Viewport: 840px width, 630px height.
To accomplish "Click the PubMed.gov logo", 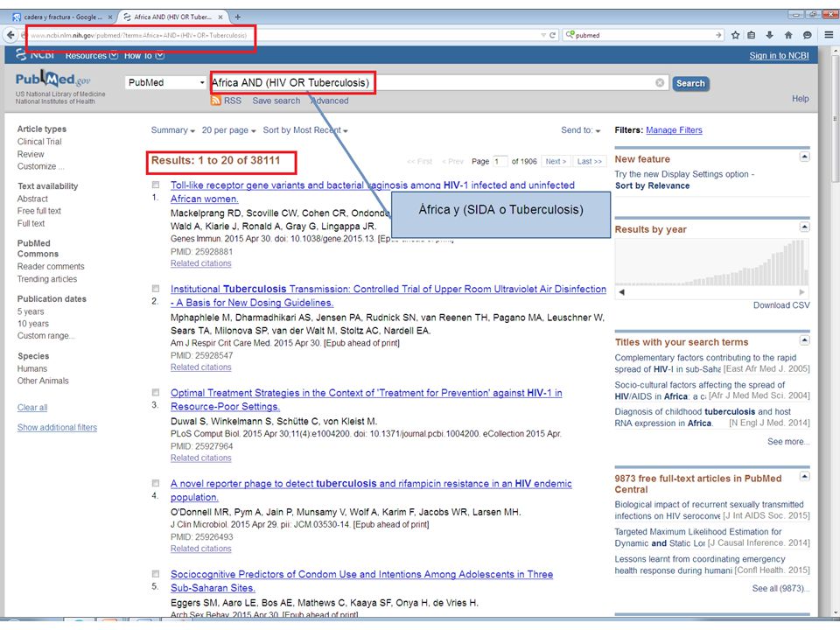I will tap(52, 80).
